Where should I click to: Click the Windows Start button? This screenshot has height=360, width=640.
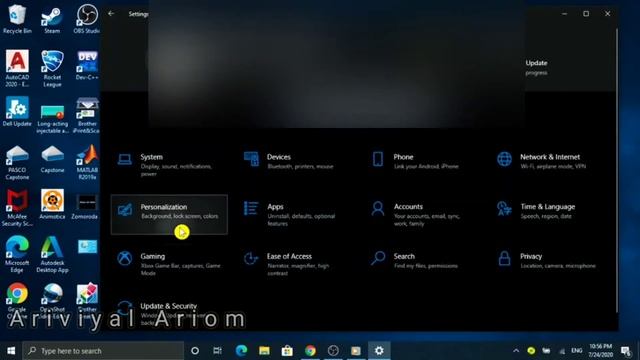point(11,351)
